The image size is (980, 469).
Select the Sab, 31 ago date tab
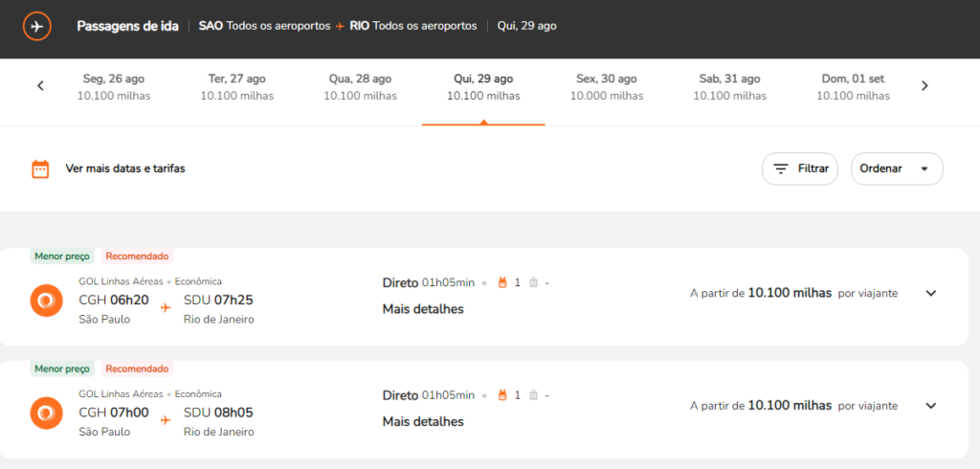[x=729, y=87]
